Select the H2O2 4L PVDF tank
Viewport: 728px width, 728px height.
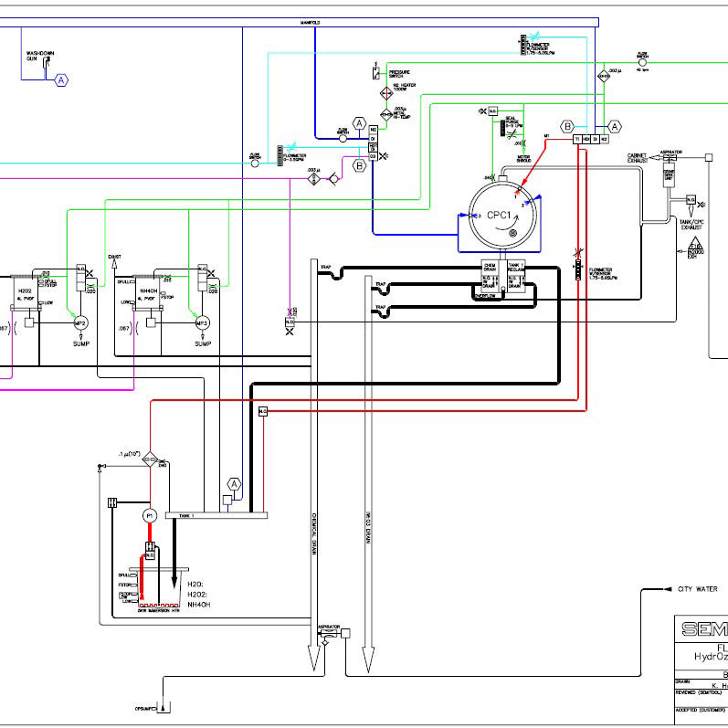[x=26, y=293]
